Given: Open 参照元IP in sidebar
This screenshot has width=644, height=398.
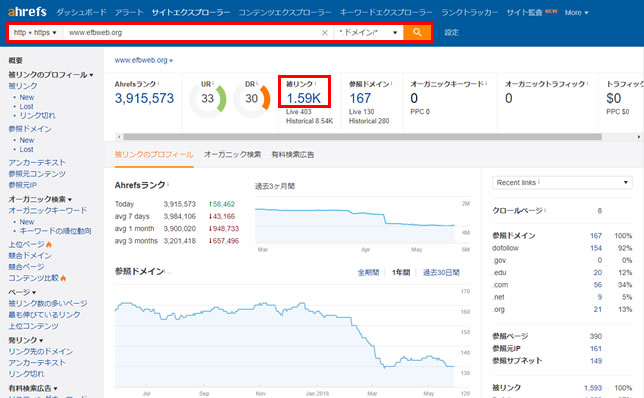Looking at the screenshot, I should [x=23, y=185].
